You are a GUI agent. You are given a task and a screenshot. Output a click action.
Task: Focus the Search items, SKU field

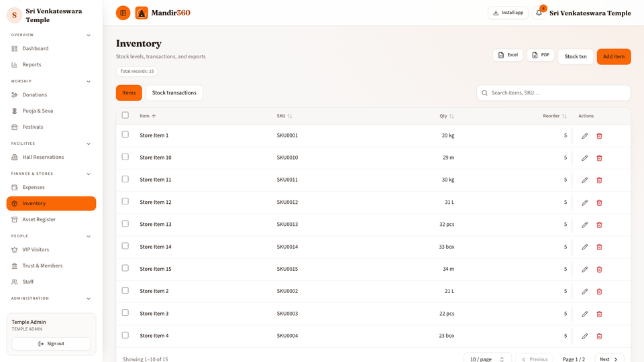pyautogui.click(x=553, y=93)
